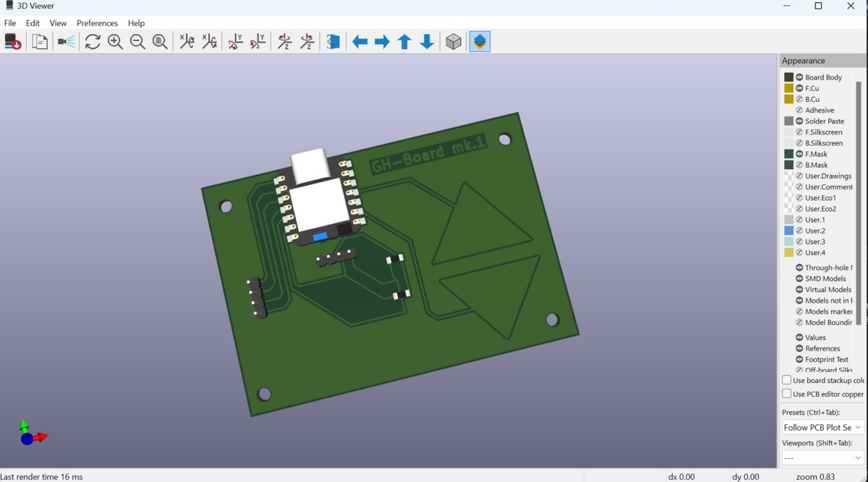The height and width of the screenshot is (482, 868).
Task: Flip the board view
Action: point(333,41)
